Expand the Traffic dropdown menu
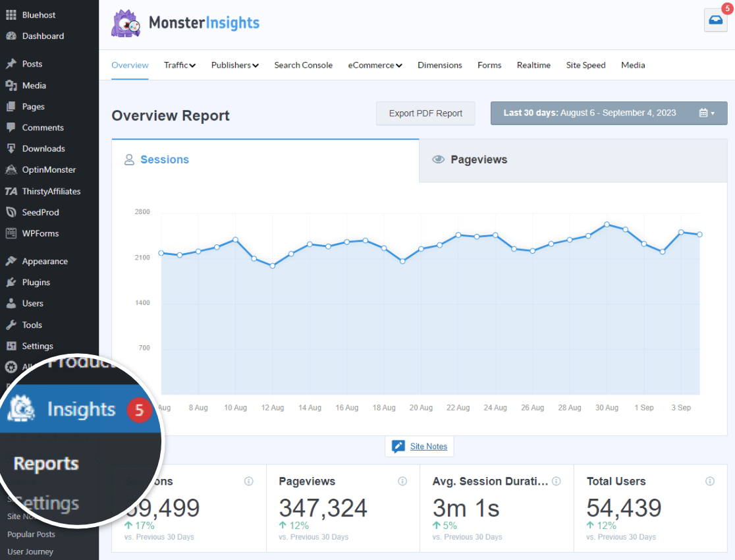Viewport: 735px width, 560px height. coord(179,65)
